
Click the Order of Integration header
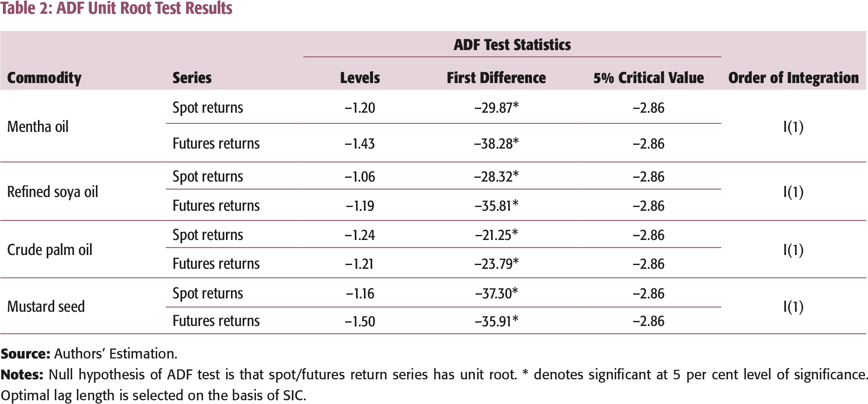coord(793,78)
